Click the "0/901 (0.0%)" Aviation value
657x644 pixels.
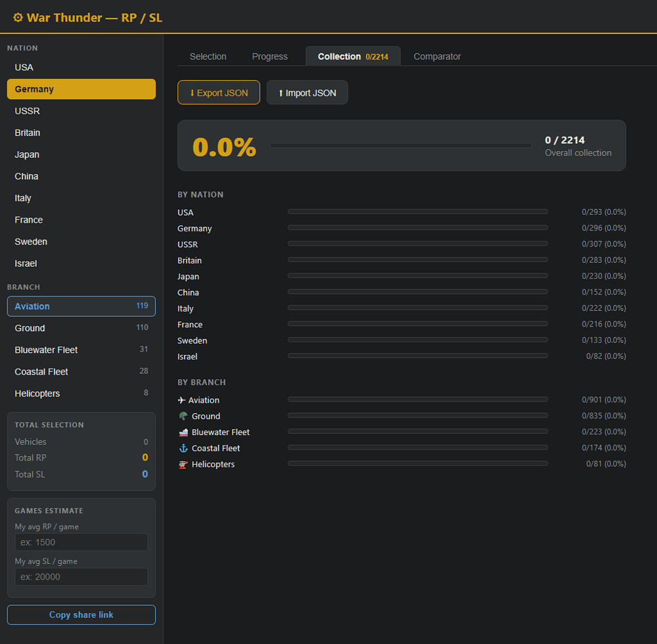(x=604, y=400)
